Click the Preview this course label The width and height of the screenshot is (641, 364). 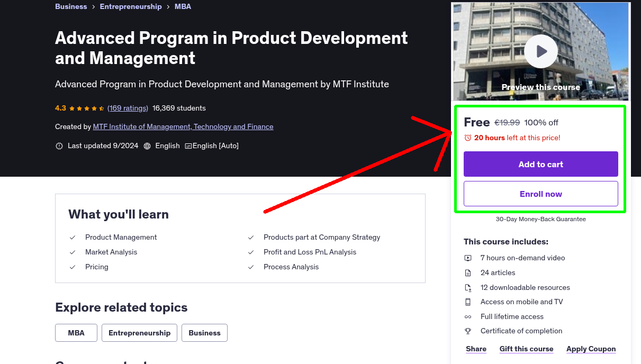[x=541, y=87]
